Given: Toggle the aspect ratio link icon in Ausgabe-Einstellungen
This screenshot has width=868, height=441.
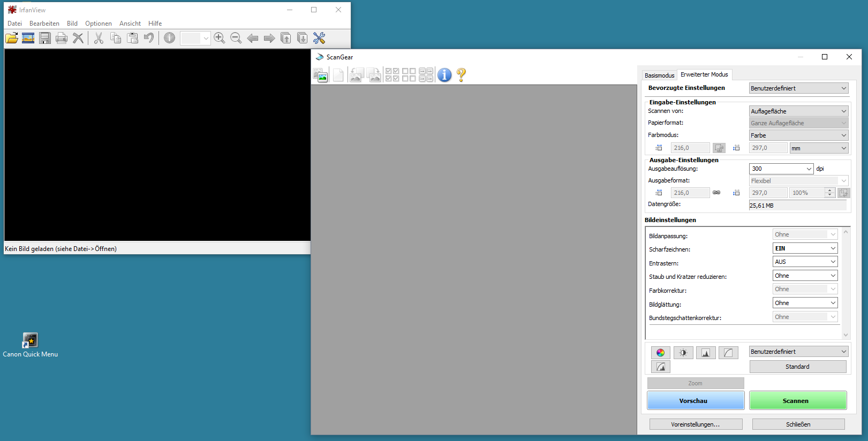Looking at the screenshot, I should point(716,193).
